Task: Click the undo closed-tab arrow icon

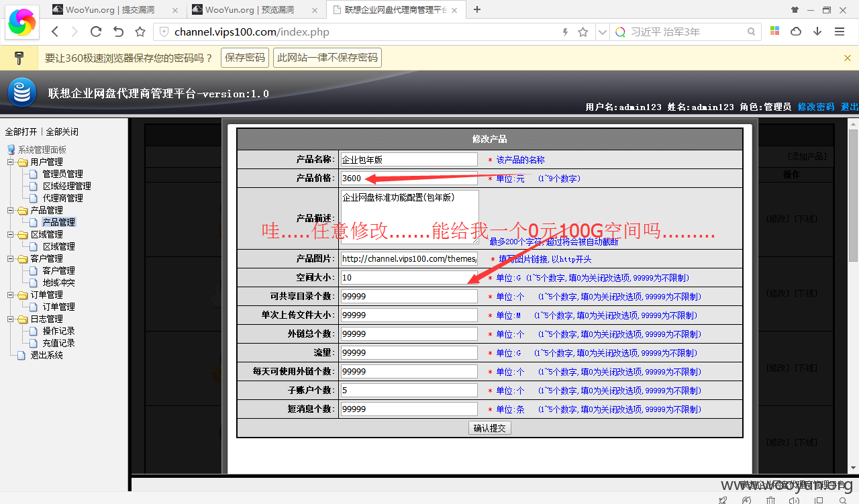Action: click(x=118, y=32)
